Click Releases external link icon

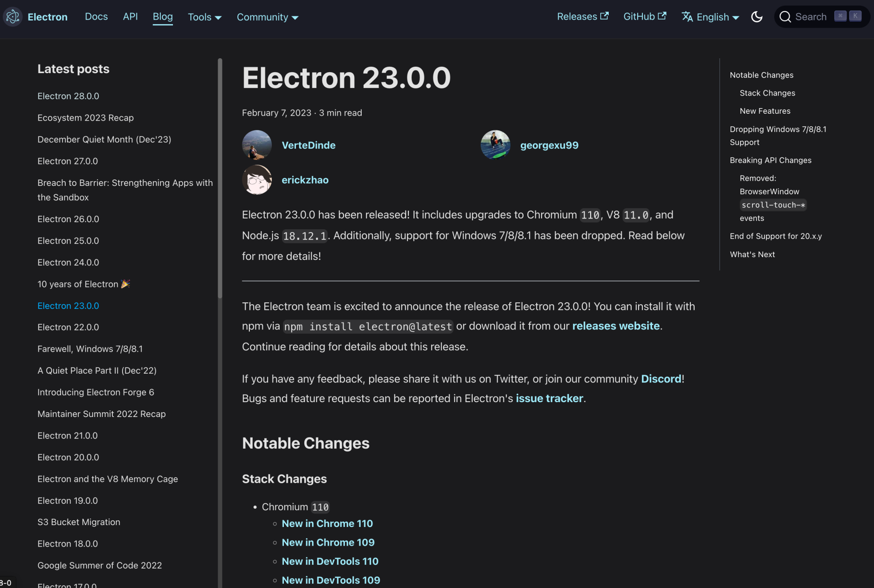click(605, 16)
